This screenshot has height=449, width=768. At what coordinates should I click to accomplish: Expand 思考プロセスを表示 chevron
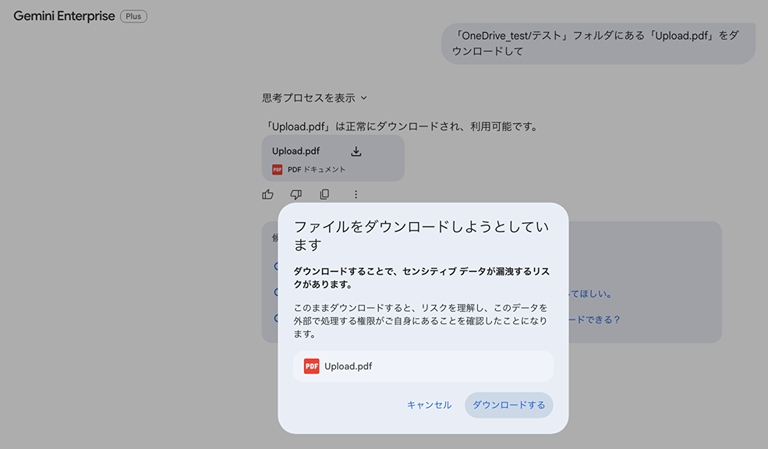coord(364,98)
